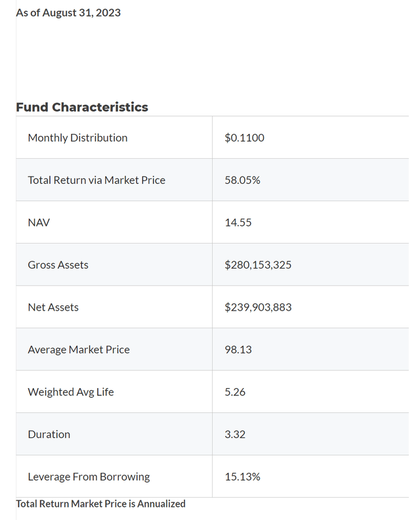Click the NAV row label

39,223
